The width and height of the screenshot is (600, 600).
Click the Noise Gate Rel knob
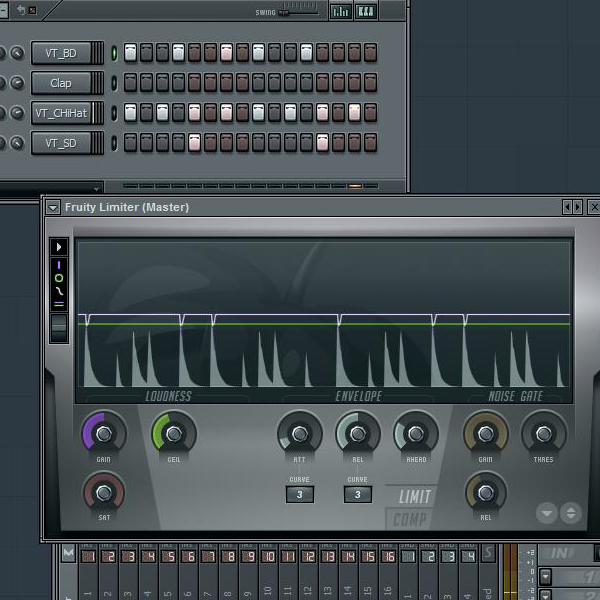point(486,493)
